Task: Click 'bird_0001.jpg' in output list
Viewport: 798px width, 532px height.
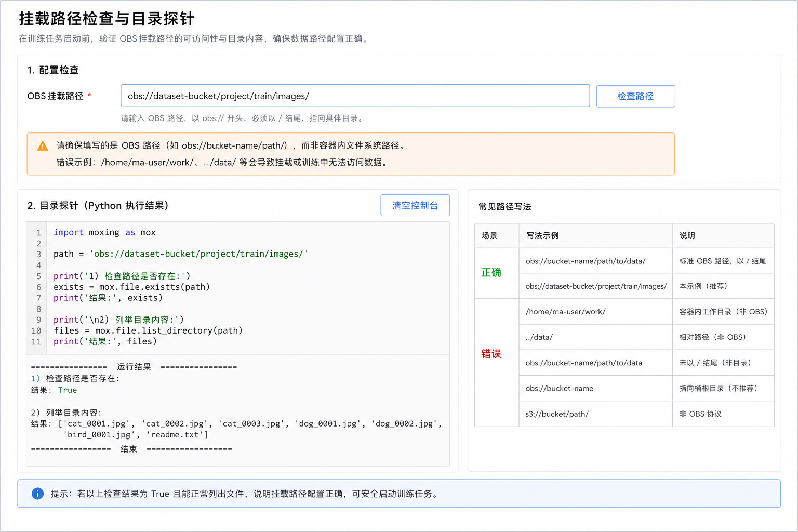Action: pos(99,435)
